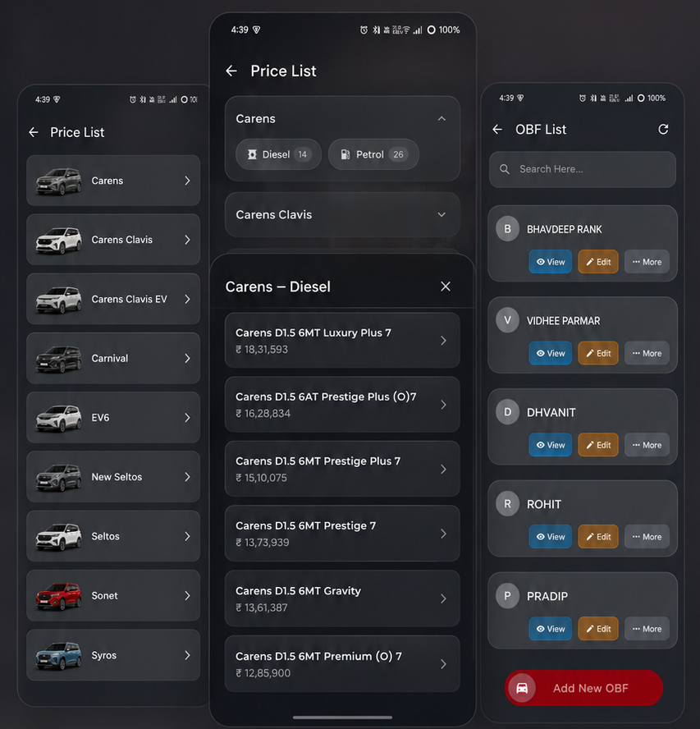
Task: Click price ₹ 12,85,900
Action: click(263, 673)
